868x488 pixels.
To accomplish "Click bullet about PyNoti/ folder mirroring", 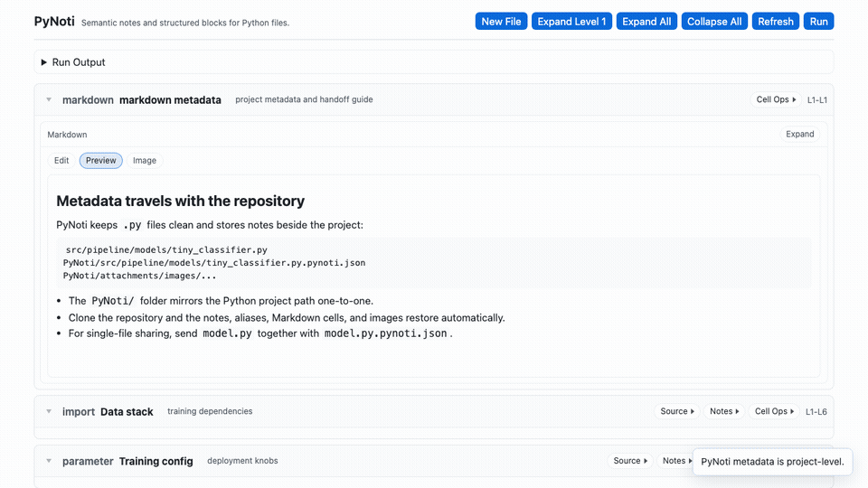I will [x=221, y=301].
